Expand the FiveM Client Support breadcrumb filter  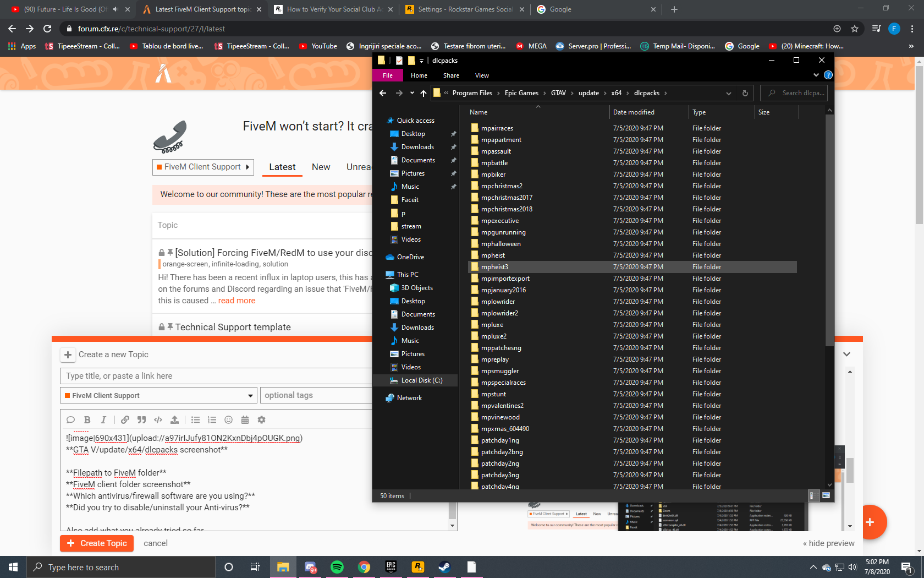pyautogui.click(x=203, y=167)
